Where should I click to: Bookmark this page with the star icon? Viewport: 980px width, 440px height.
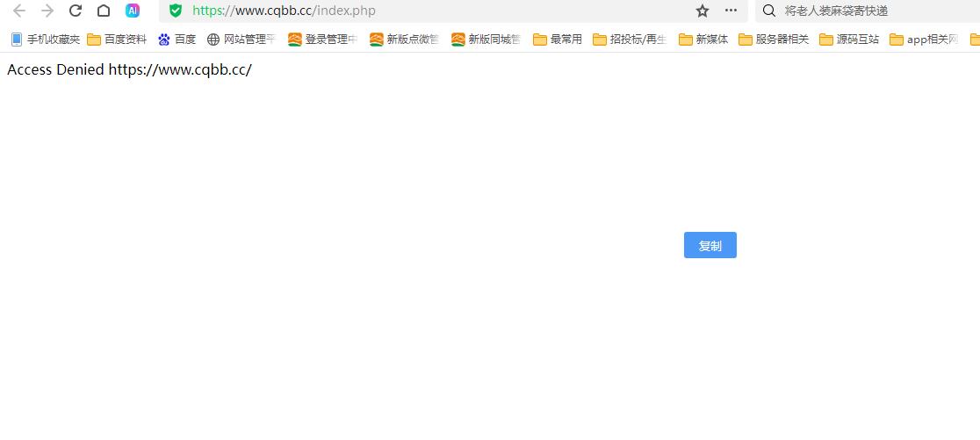702,11
